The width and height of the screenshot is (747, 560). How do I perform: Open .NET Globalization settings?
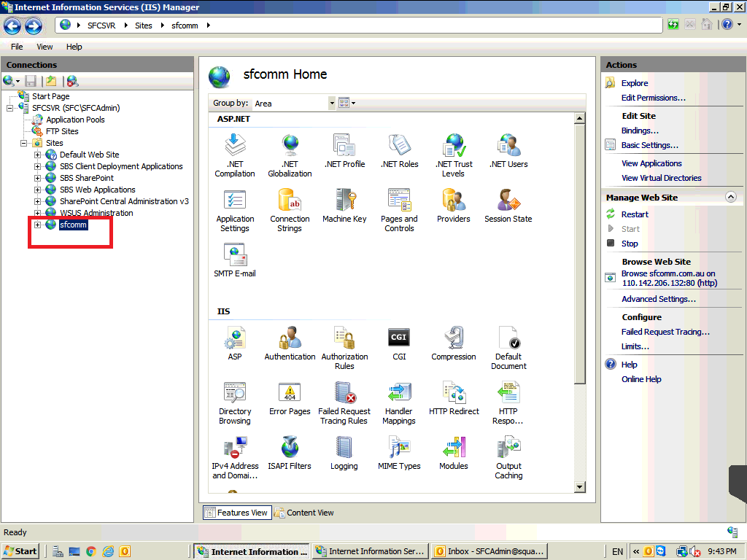coord(290,155)
